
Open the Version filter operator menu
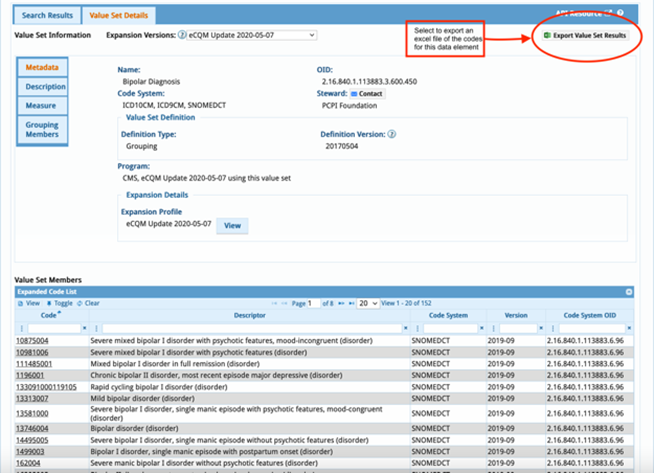point(493,329)
